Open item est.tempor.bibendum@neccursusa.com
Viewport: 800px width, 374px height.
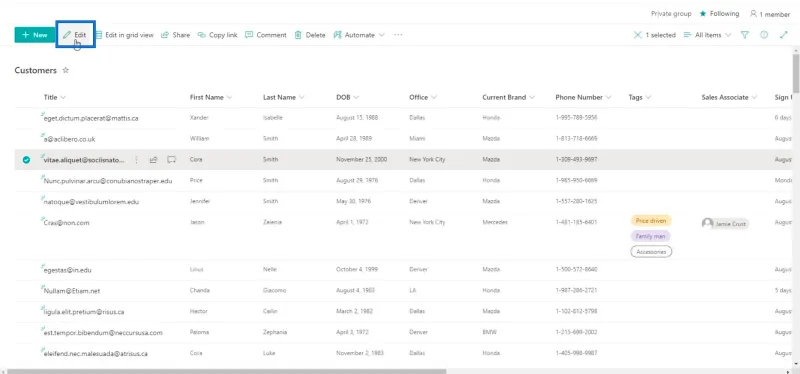click(x=103, y=333)
